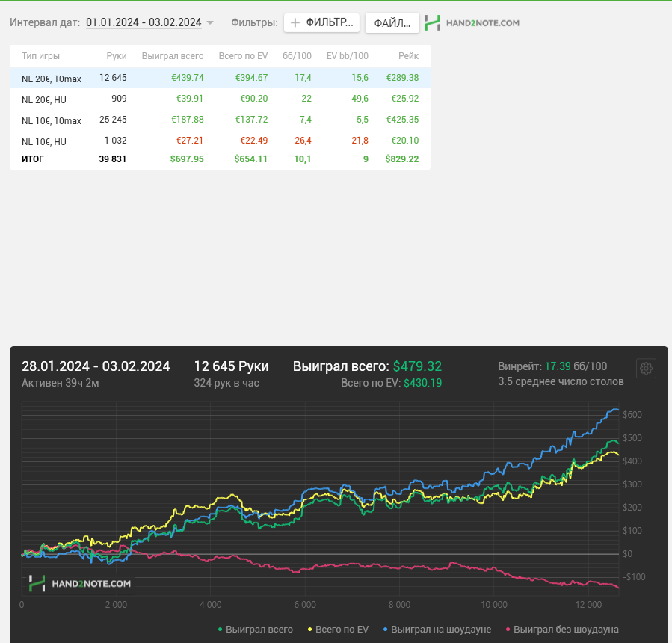Open chart settings gear icon
672x643 pixels.
pyautogui.click(x=647, y=368)
